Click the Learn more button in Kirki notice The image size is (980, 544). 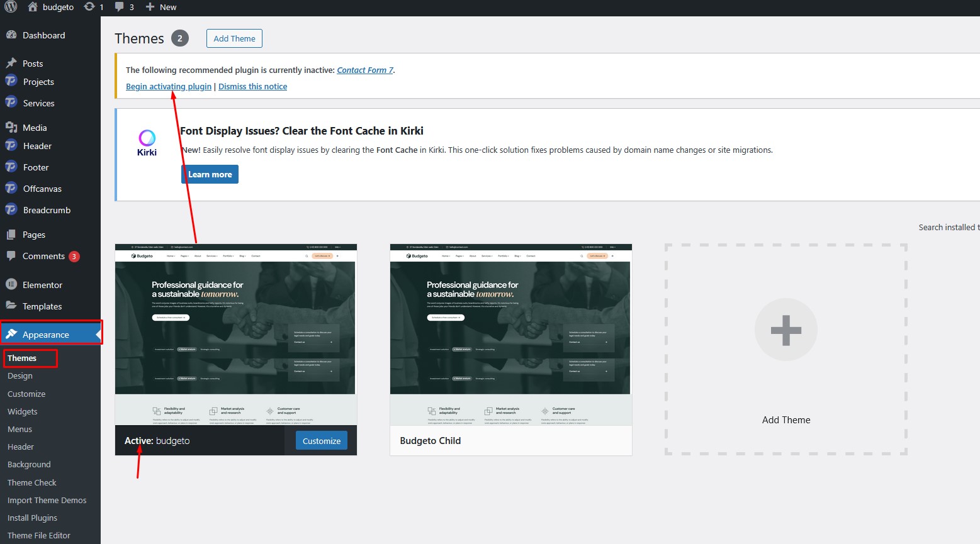coord(210,174)
